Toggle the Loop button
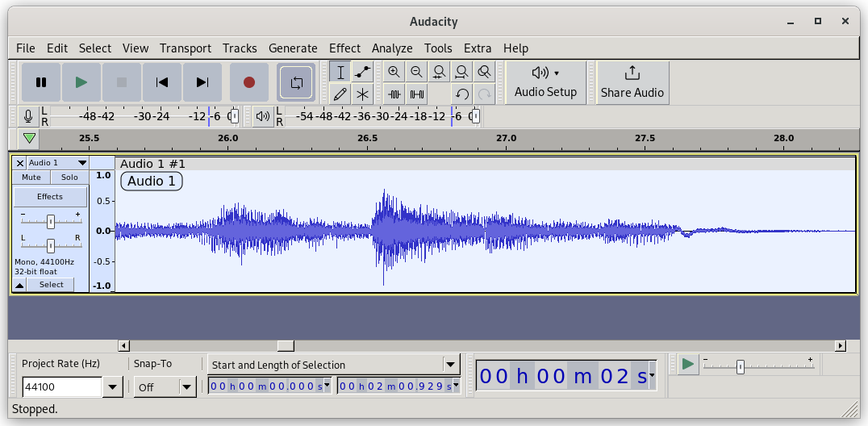868x426 pixels. point(296,83)
